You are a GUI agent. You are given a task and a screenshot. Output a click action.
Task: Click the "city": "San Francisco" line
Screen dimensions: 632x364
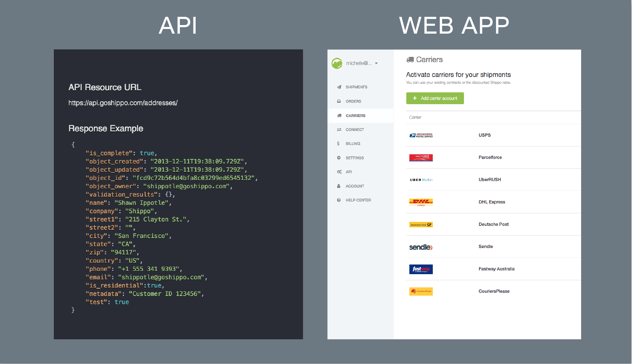tap(128, 236)
